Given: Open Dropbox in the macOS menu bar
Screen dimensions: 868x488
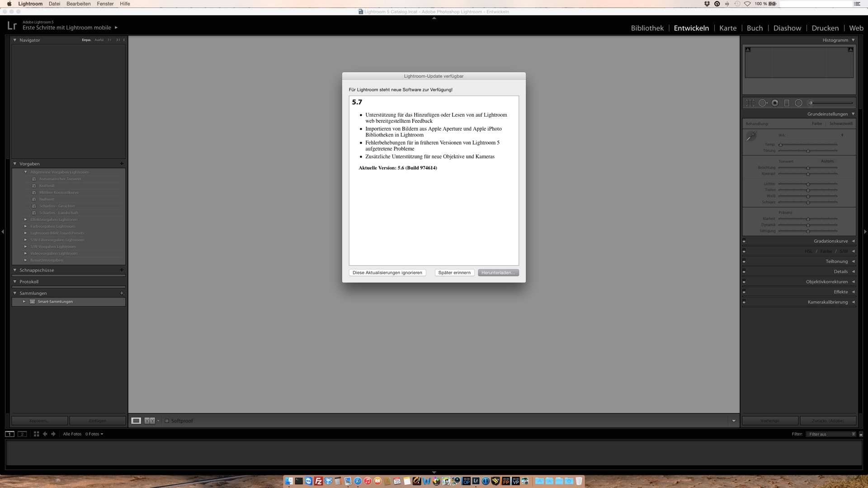Looking at the screenshot, I should click(x=707, y=4).
